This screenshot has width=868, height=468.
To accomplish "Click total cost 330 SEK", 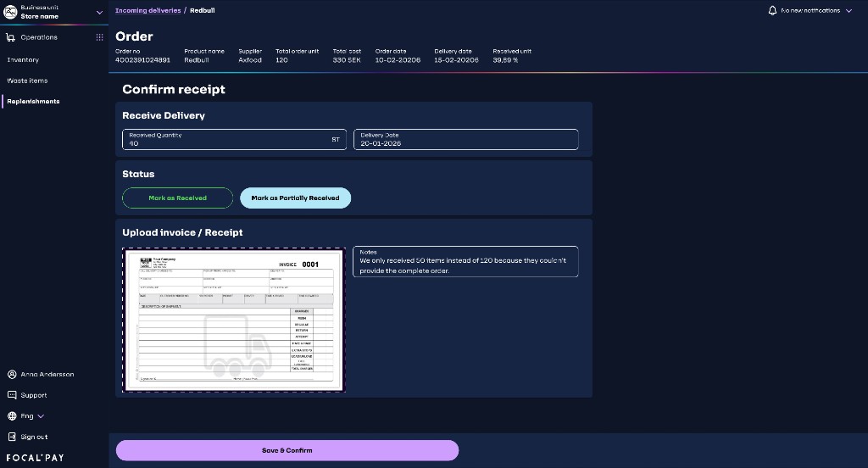I will 347,60.
